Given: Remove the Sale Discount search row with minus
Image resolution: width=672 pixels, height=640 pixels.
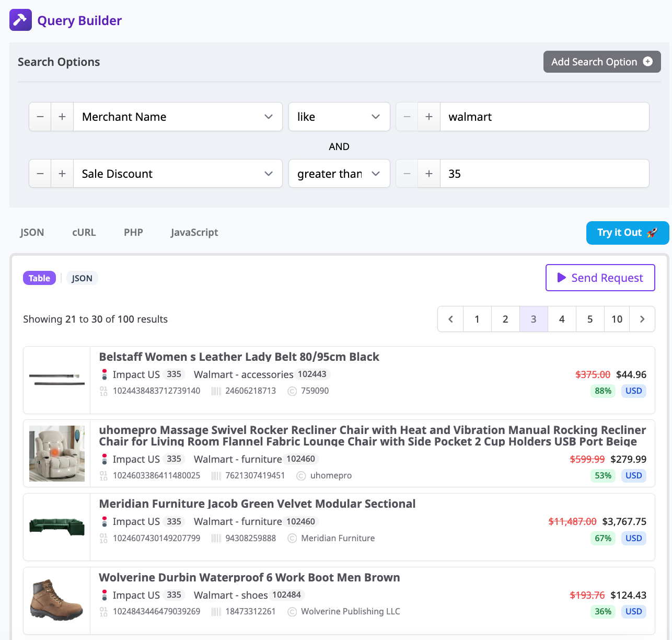Looking at the screenshot, I should pos(40,174).
